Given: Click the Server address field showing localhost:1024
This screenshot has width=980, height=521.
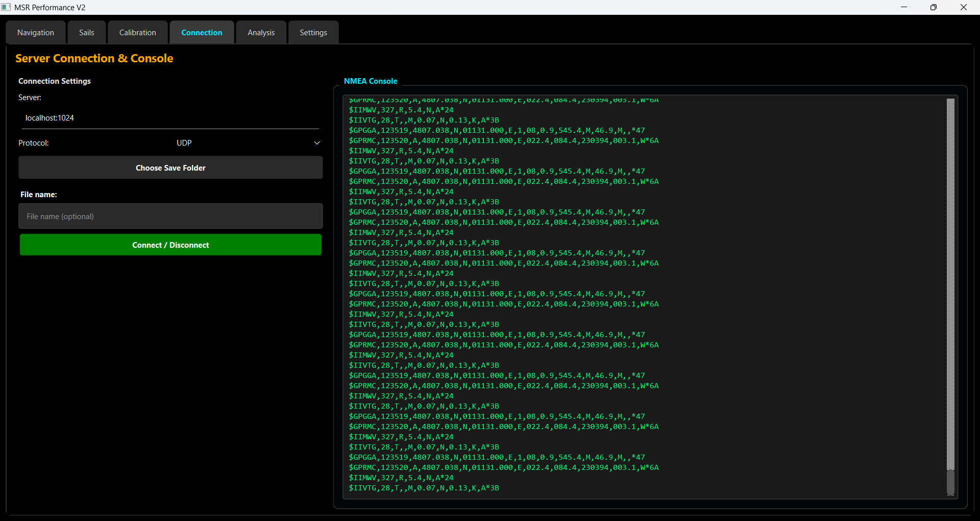Looking at the screenshot, I should coord(170,118).
